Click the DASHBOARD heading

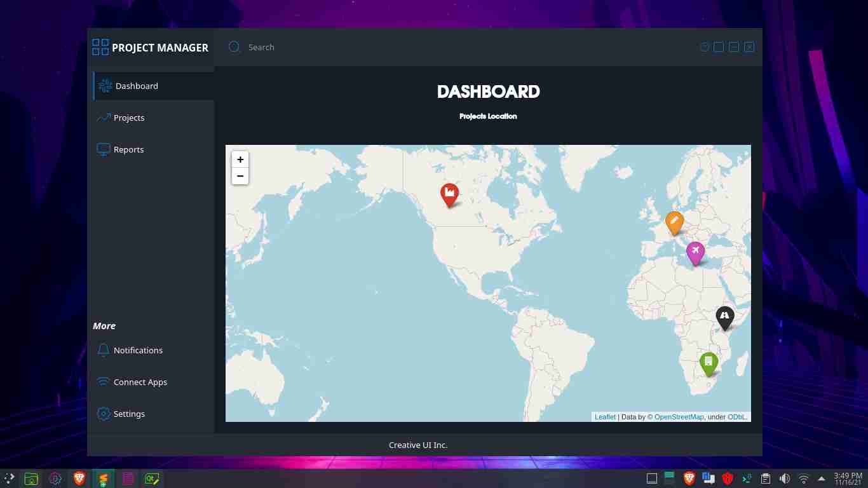point(488,91)
